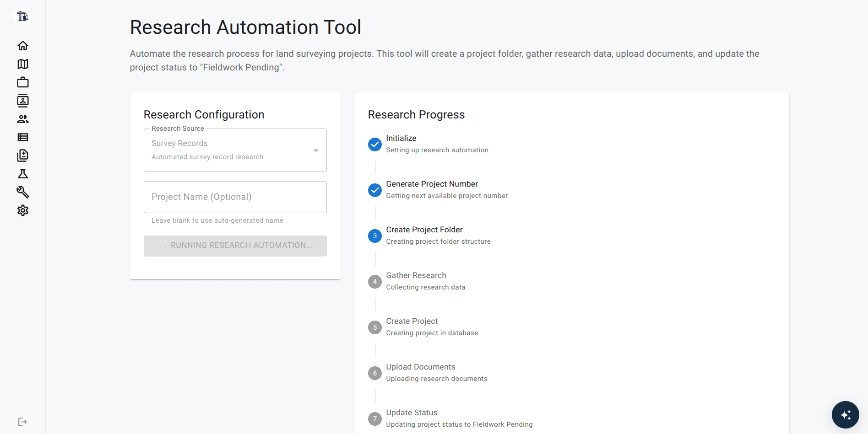This screenshot has width=868, height=434.
Task: Click the app logo icon in the sidebar
Action: point(23,16)
